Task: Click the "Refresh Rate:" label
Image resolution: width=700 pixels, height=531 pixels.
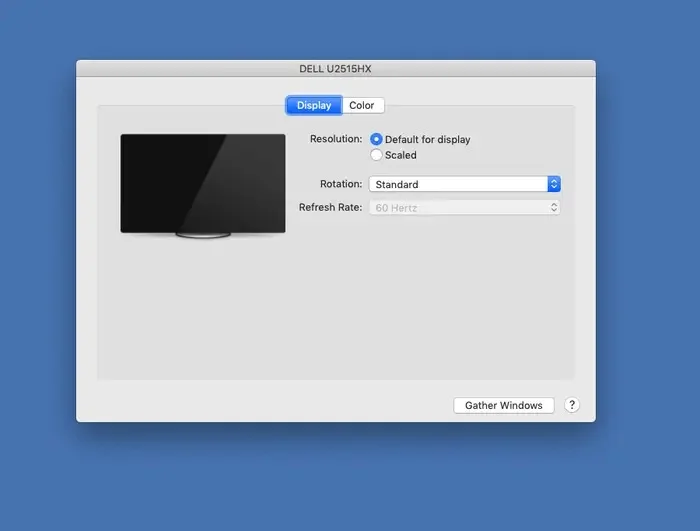Action: click(x=331, y=208)
